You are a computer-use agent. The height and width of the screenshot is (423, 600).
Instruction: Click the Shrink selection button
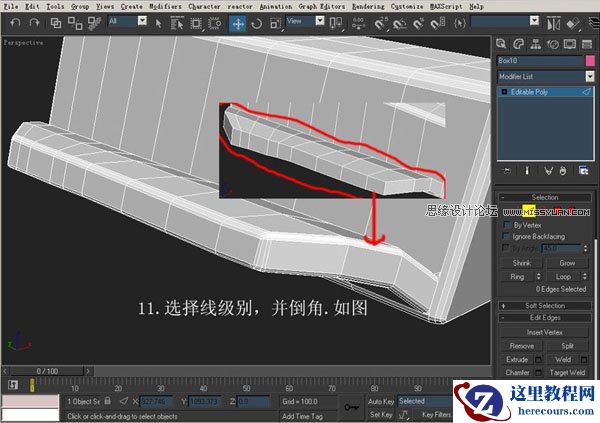click(x=522, y=263)
